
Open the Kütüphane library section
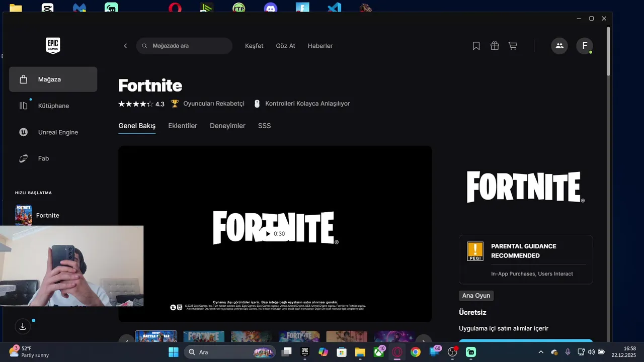53,106
